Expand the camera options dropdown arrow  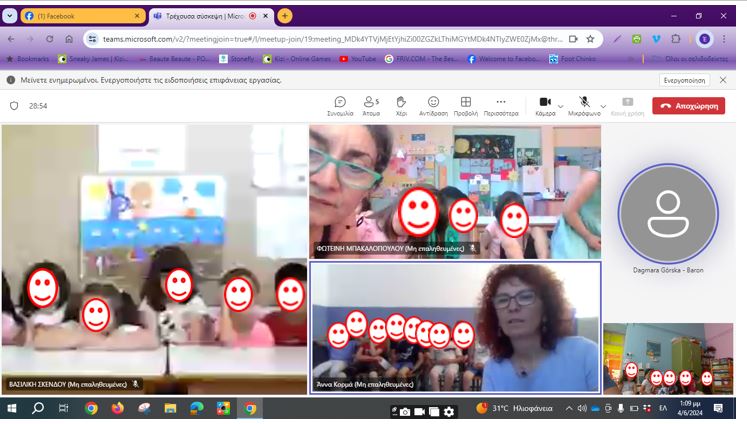(561, 105)
